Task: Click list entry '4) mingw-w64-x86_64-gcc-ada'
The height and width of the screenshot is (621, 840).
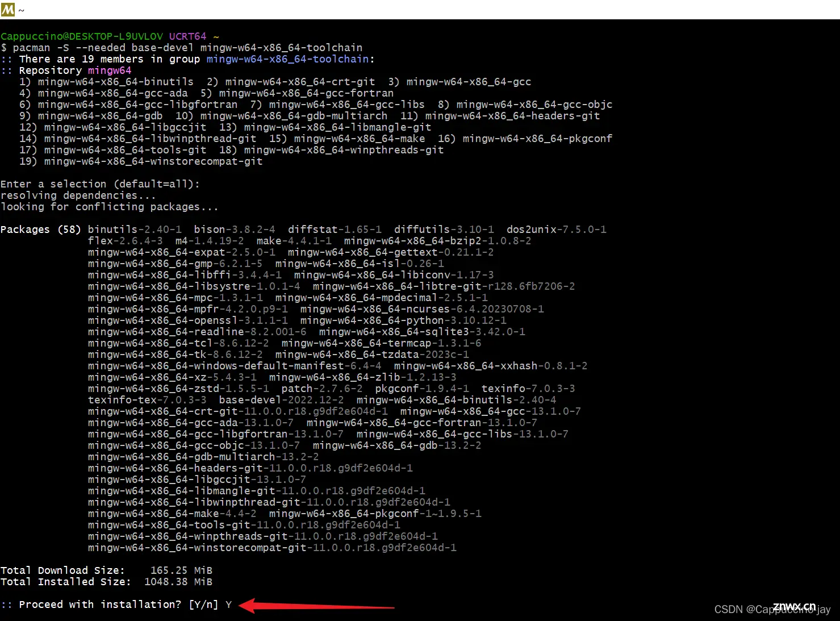Action: pos(103,93)
